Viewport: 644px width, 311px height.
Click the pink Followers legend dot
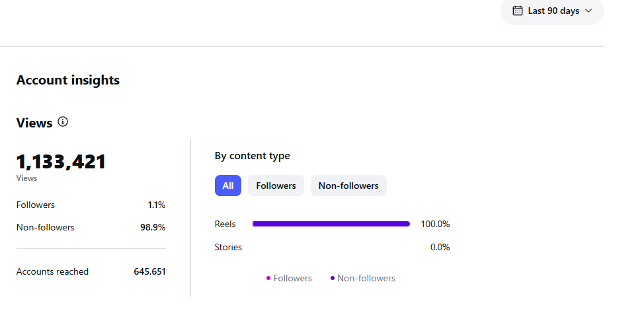pos(268,278)
